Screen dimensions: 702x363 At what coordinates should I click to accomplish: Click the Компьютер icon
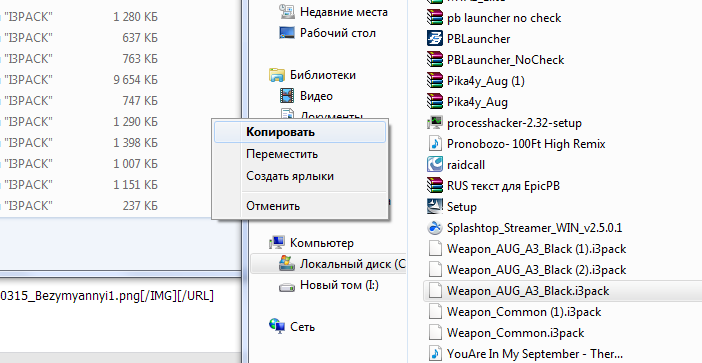[277, 243]
